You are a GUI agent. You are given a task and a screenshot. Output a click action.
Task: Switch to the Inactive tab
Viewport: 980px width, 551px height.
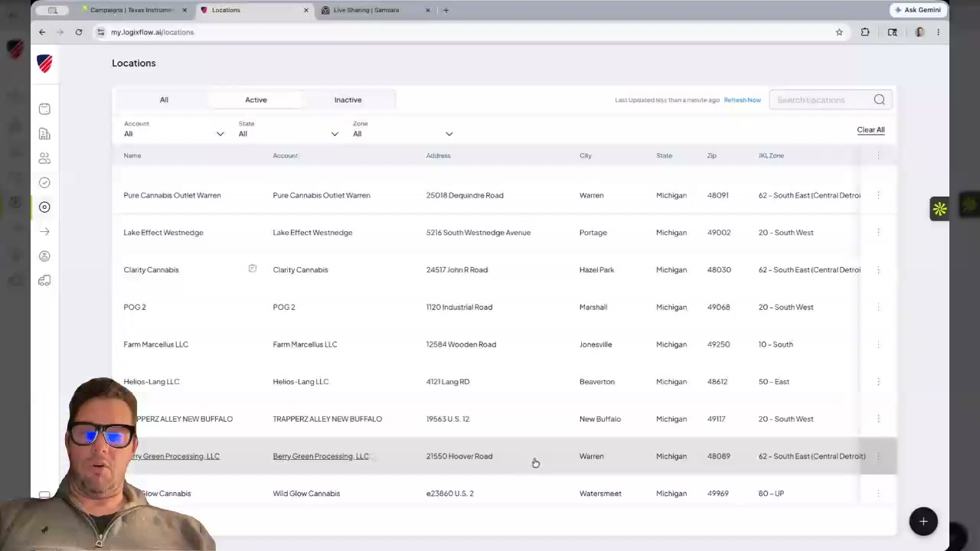[x=348, y=99]
